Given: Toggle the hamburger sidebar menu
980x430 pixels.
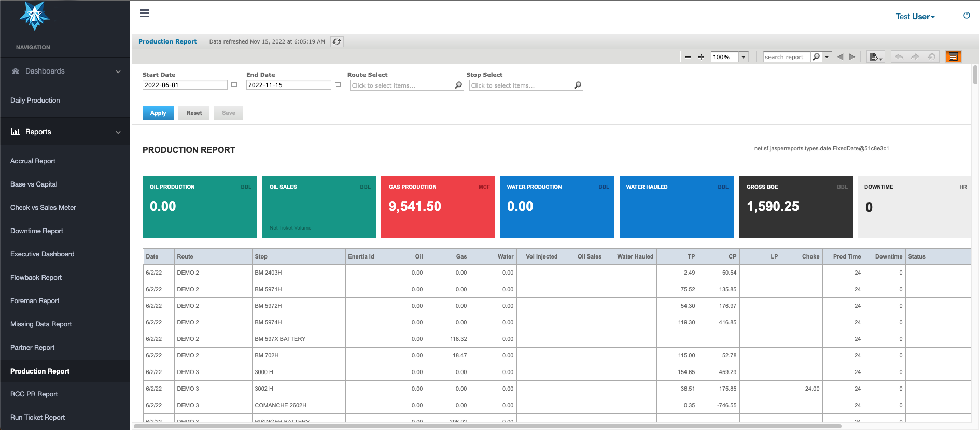Looking at the screenshot, I should click(x=145, y=13).
